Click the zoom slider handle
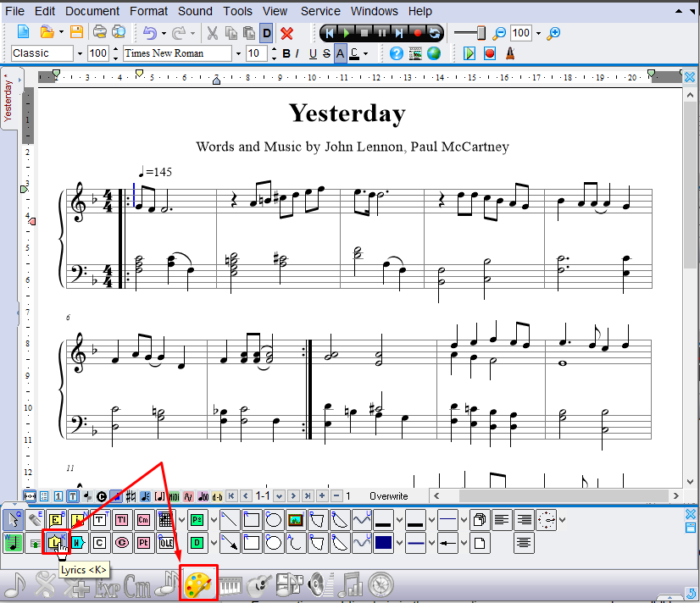 481,33
